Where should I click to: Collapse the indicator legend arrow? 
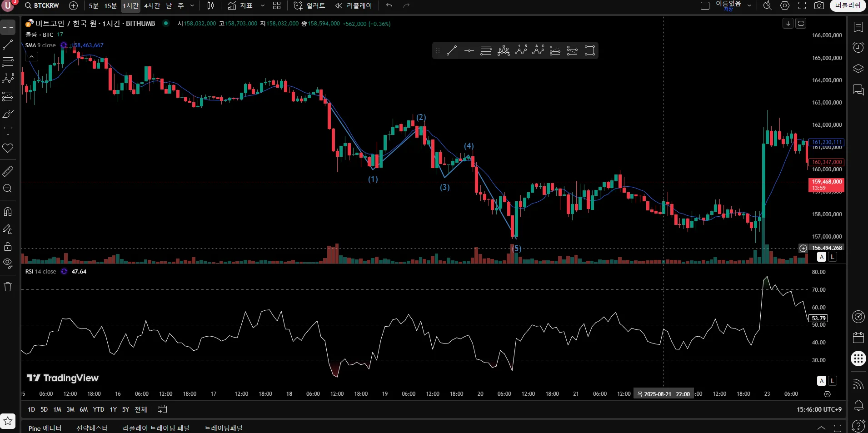tap(31, 57)
